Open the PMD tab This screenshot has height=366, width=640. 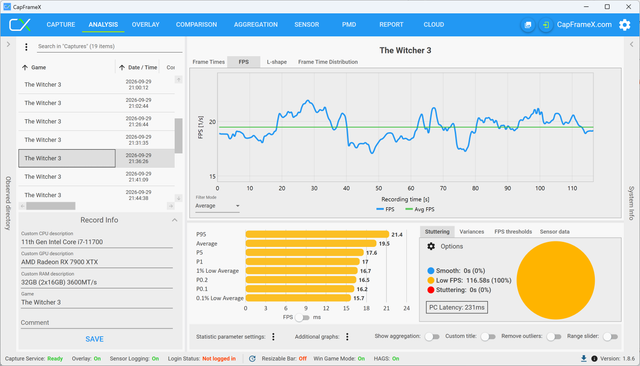(x=349, y=24)
